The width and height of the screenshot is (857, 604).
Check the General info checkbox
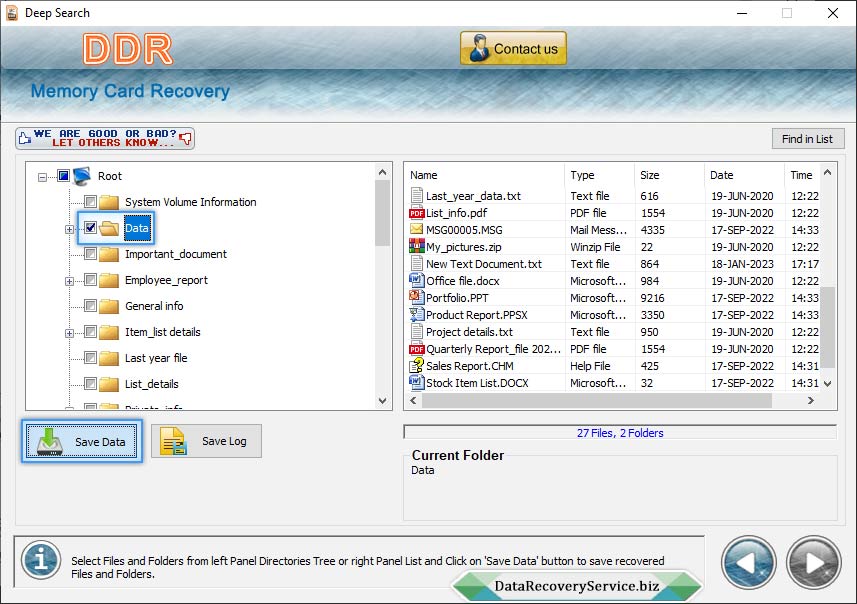click(x=91, y=306)
